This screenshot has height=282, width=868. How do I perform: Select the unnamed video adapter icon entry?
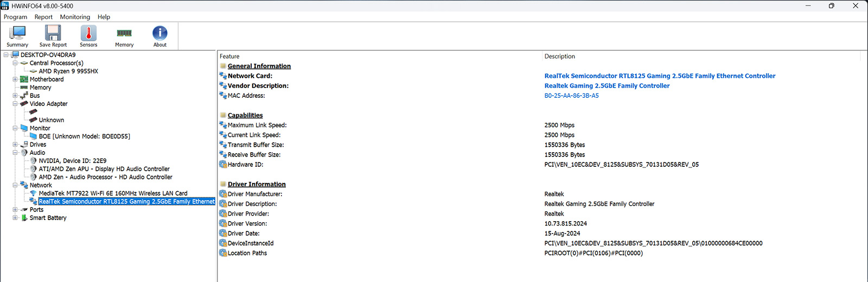point(33,112)
